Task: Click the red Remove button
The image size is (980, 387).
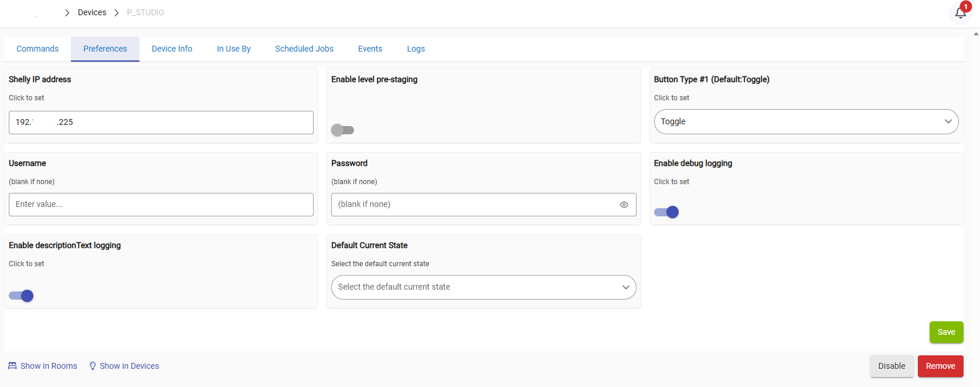Action: (x=940, y=366)
